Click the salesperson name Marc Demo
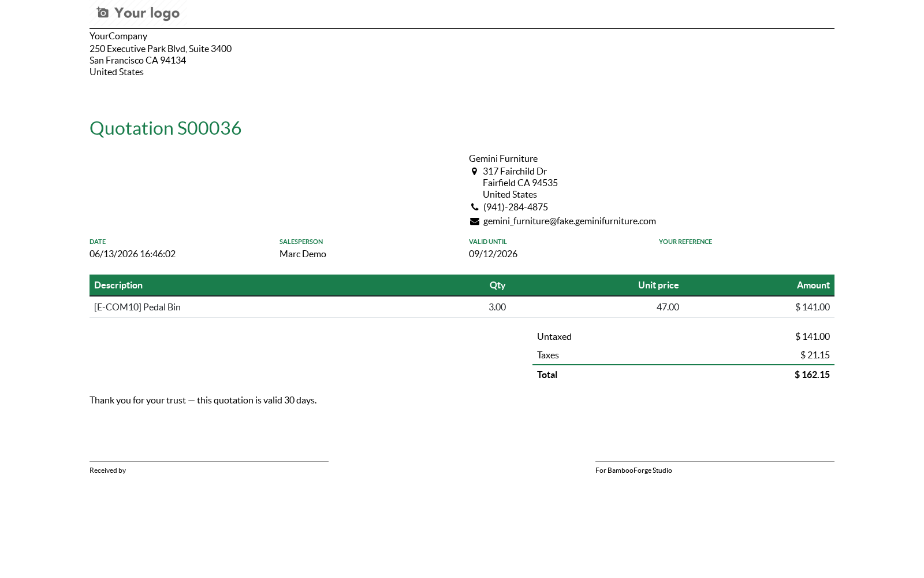The image size is (924, 578). point(303,254)
